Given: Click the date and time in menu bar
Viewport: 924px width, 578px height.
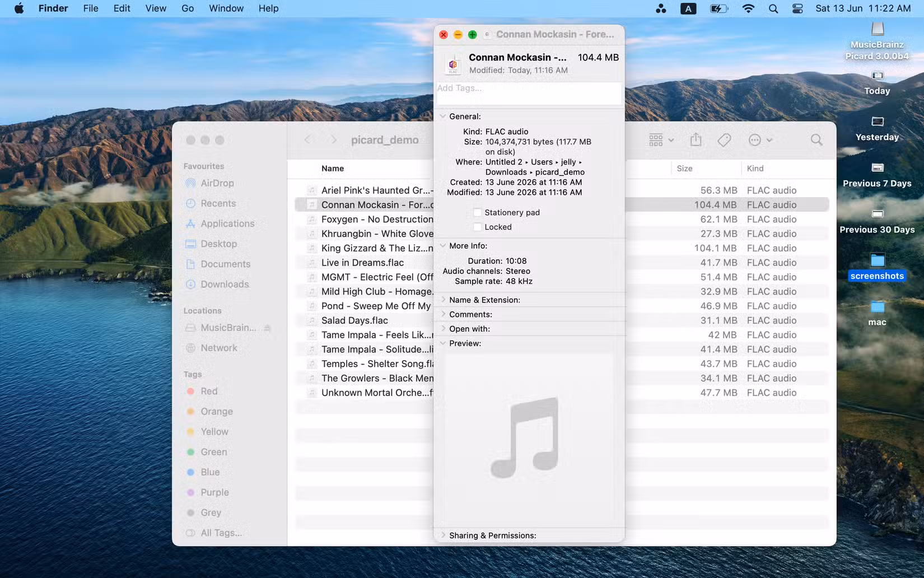Looking at the screenshot, I should [x=863, y=8].
